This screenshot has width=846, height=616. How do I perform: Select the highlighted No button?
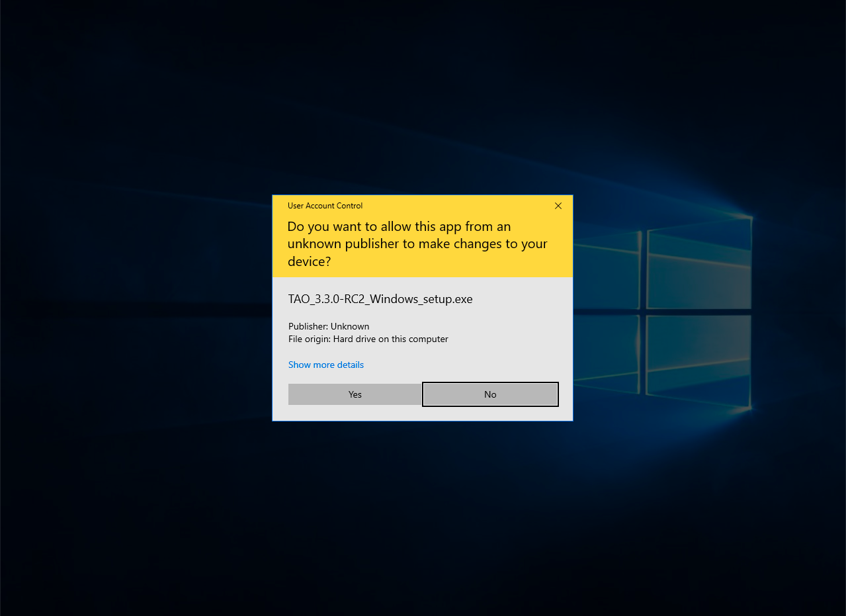pyautogui.click(x=489, y=394)
